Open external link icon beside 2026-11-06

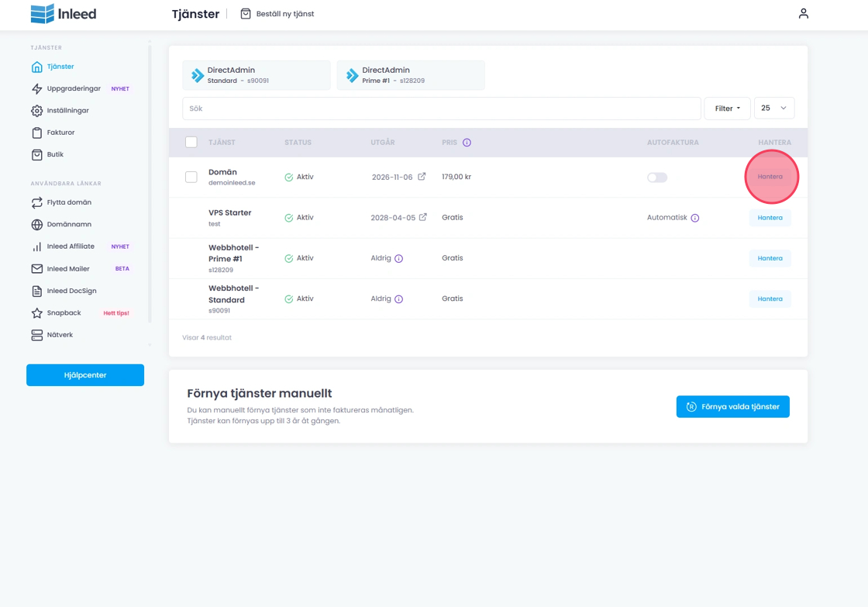(x=422, y=177)
